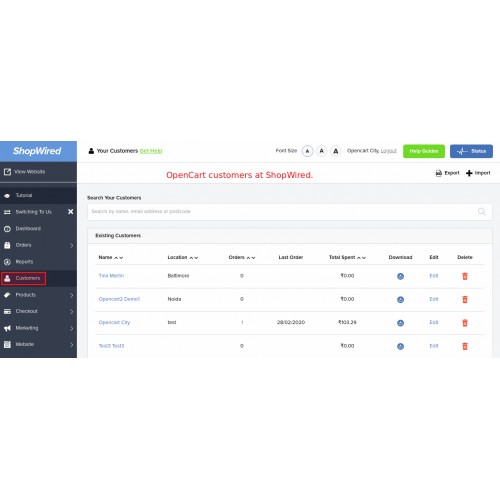Download data for Opencart2 Demo1
Image resolution: width=500 pixels, height=500 pixels.
click(x=400, y=300)
